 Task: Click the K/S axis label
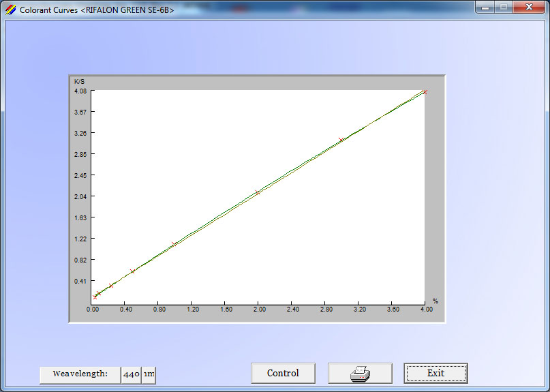(79, 82)
